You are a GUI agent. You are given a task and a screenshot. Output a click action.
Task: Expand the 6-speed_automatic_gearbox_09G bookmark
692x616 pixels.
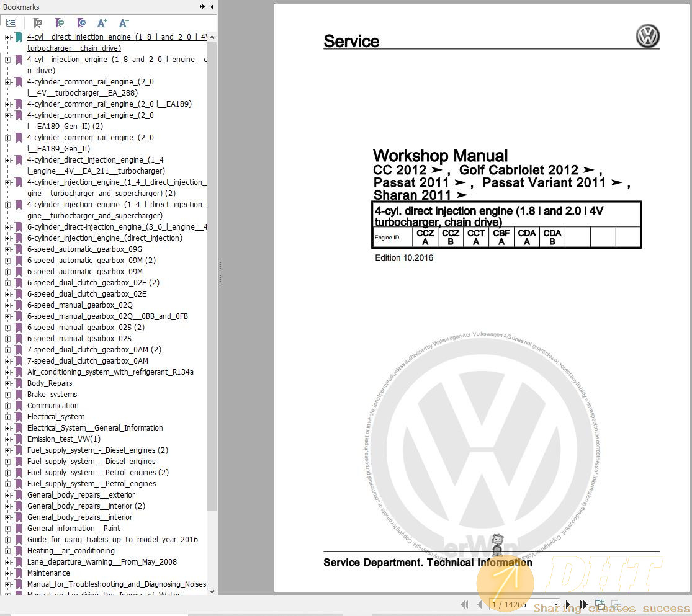pos(7,250)
